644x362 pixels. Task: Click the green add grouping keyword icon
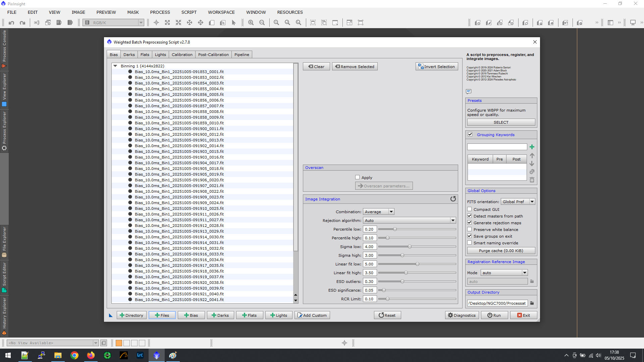(532, 147)
